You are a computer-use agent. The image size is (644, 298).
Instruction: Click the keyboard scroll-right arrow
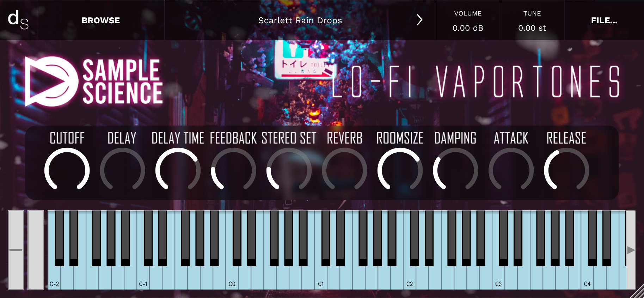[631, 250]
